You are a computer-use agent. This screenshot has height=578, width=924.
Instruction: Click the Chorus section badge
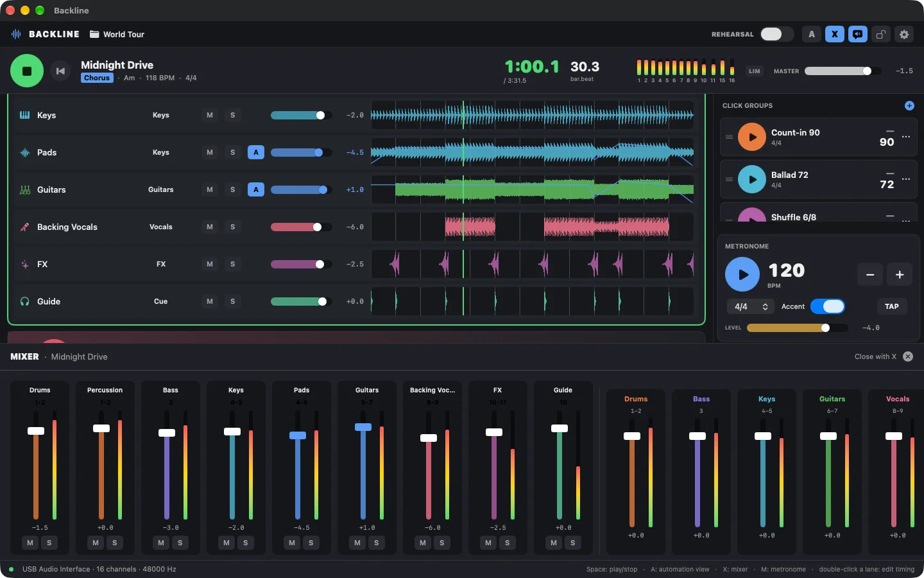pyautogui.click(x=97, y=78)
